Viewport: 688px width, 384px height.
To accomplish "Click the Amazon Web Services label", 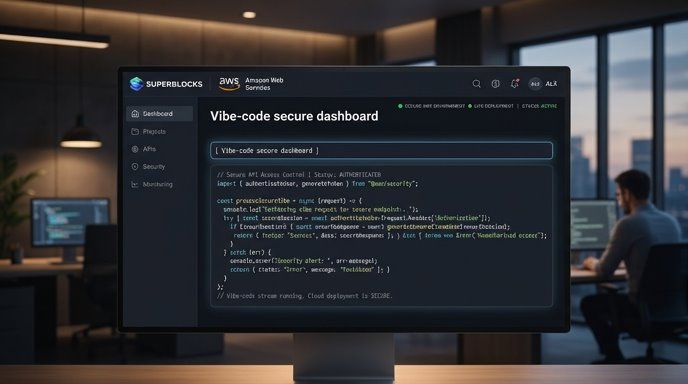I will (264, 84).
